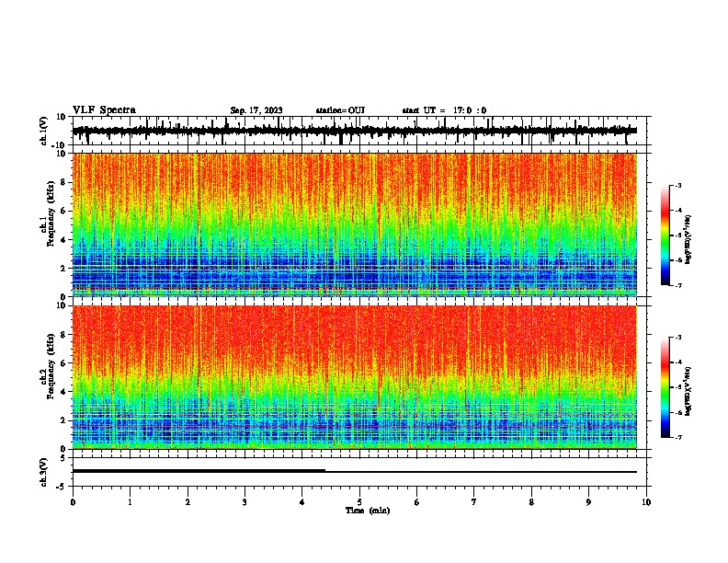Screen dimensions: 728x563
Task: Click the 'station=OUI' label
Action: 340,110
